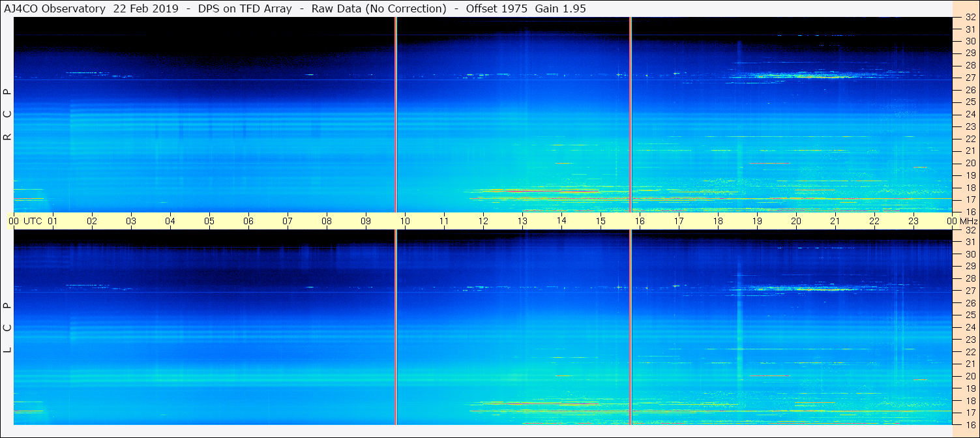Viewport: 980px width, 438px height.
Task: Click "DPS on TFD Array" in the header
Action: (245, 8)
